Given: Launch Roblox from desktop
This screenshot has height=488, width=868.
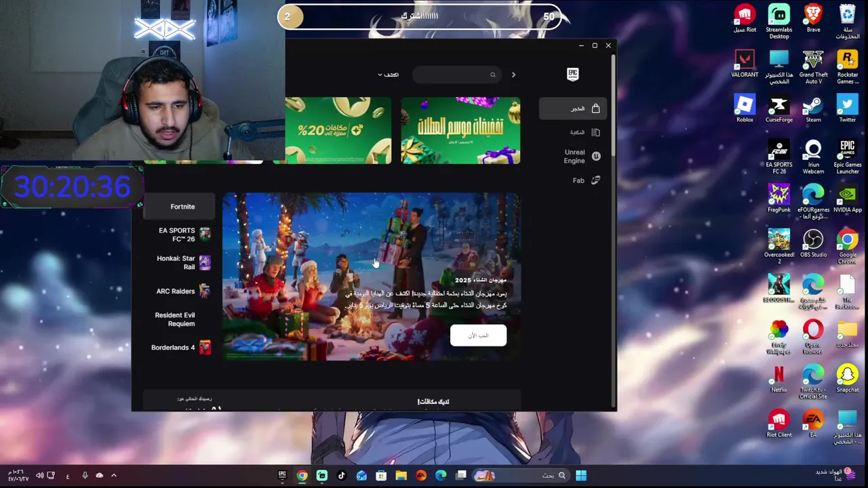Looking at the screenshot, I should pos(745,109).
